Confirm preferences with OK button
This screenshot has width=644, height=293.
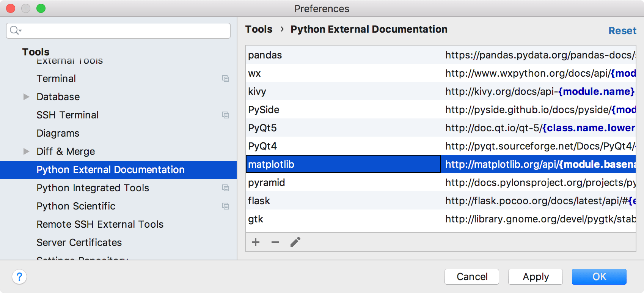599,277
